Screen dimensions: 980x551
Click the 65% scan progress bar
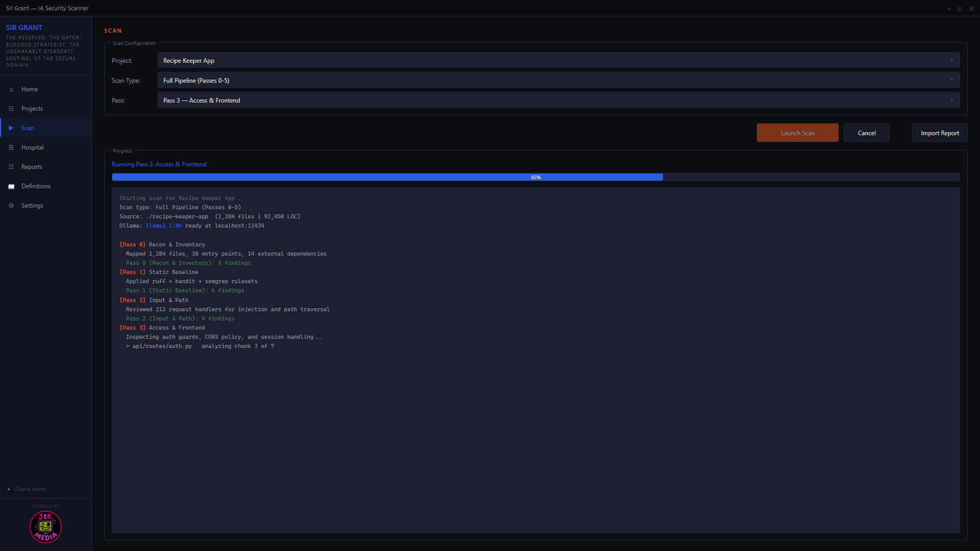click(535, 177)
